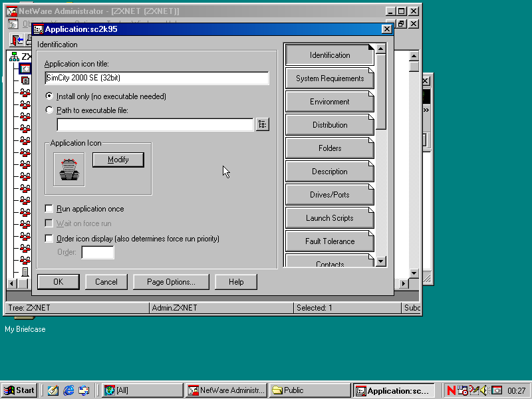The height and width of the screenshot is (399, 532).
Task: Browse for the executable file path
Action: (262, 124)
